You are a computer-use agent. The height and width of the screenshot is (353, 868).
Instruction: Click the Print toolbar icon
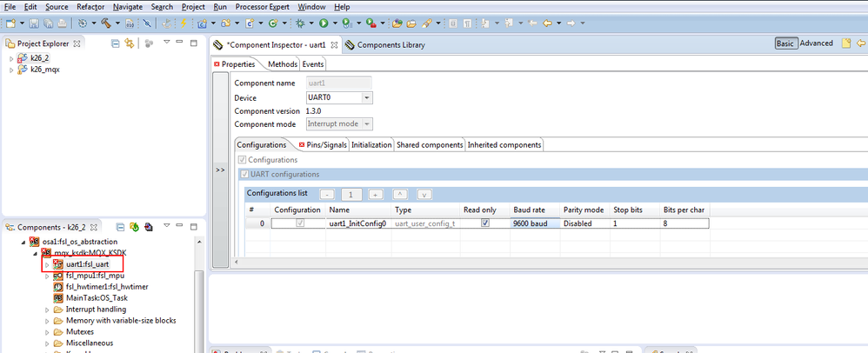[x=62, y=23]
